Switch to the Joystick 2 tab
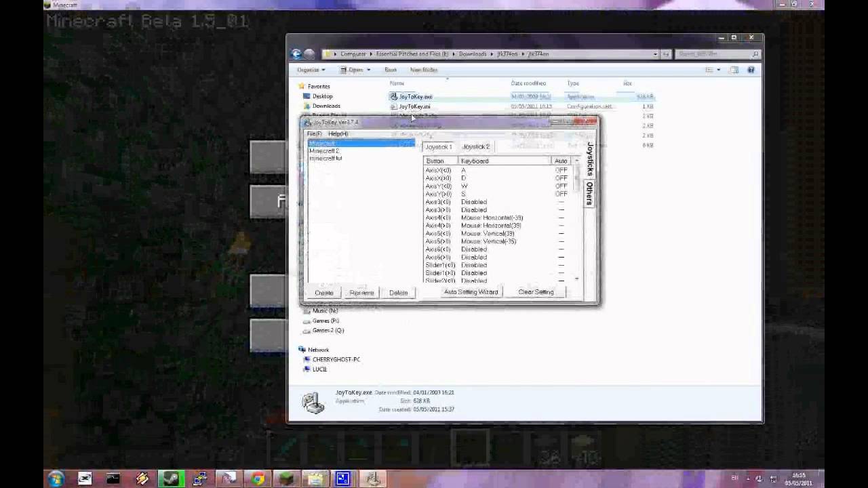The height and width of the screenshot is (488, 868). (x=475, y=146)
